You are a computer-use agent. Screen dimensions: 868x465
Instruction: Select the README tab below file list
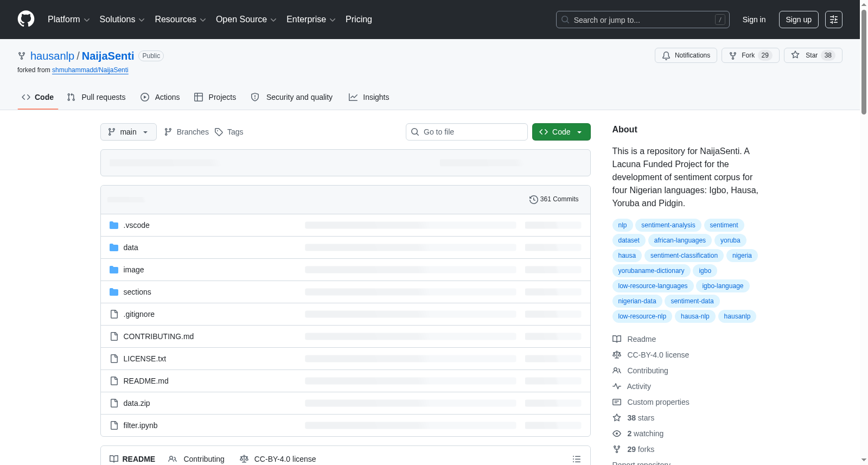(x=132, y=459)
